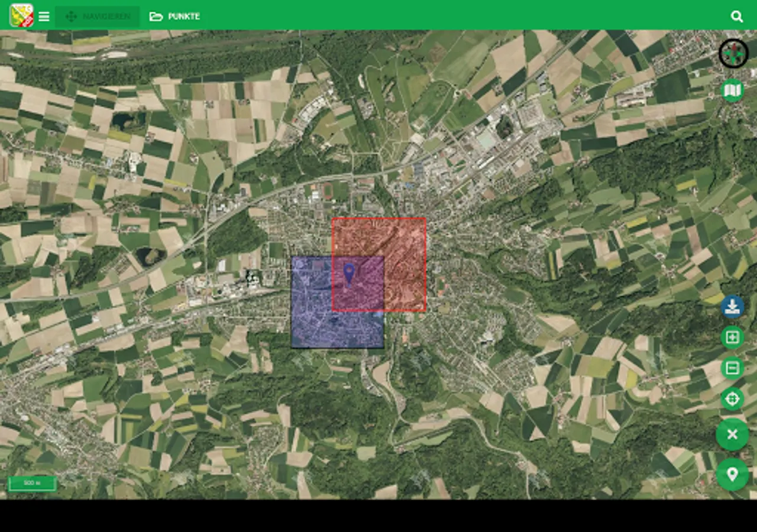
Task: Open the Punkte menu
Action: [174, 17]
